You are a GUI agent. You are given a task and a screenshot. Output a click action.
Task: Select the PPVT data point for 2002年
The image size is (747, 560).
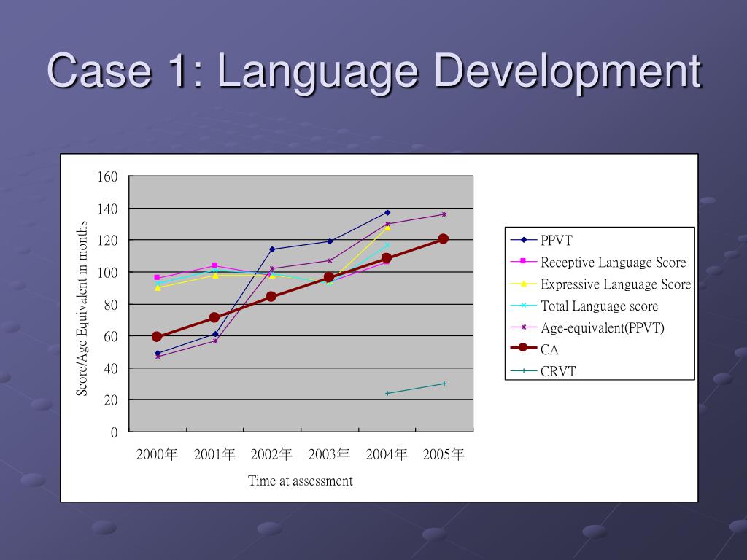click(272, 249)
